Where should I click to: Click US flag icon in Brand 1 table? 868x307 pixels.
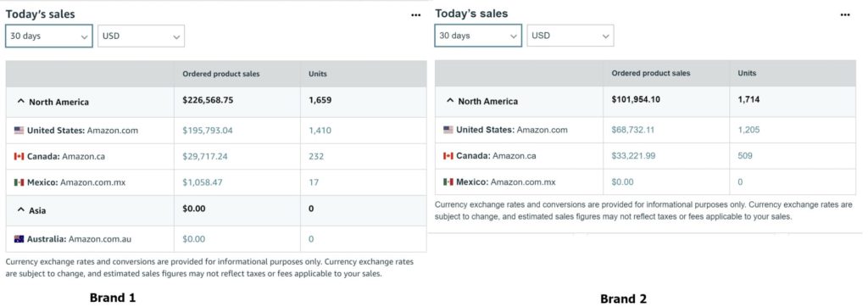(x=19, y=131)
